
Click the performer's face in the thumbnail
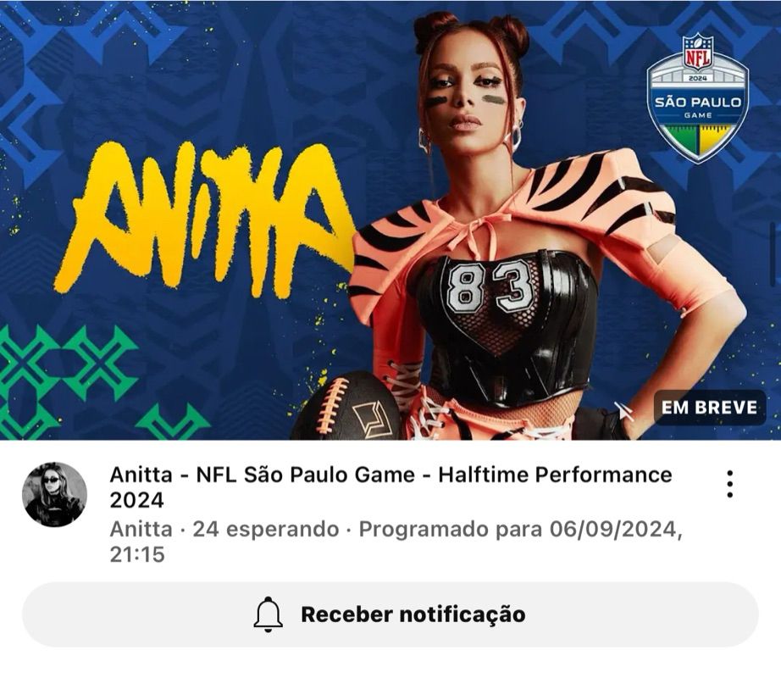tap(465, 97)
